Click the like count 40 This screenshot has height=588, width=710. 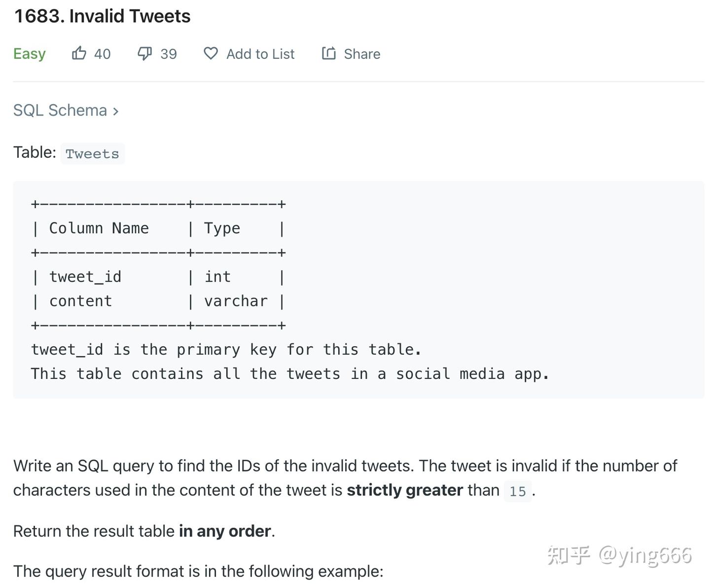(102, 54)
